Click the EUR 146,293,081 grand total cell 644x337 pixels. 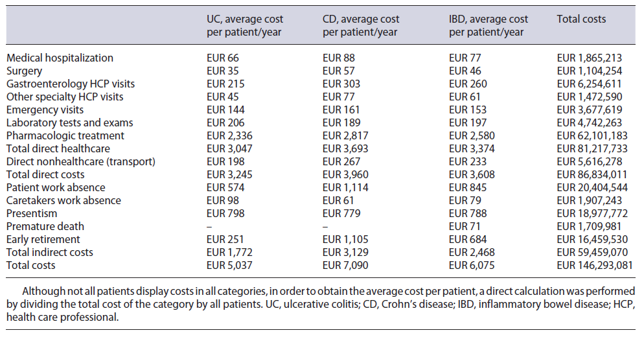[597, 265]
